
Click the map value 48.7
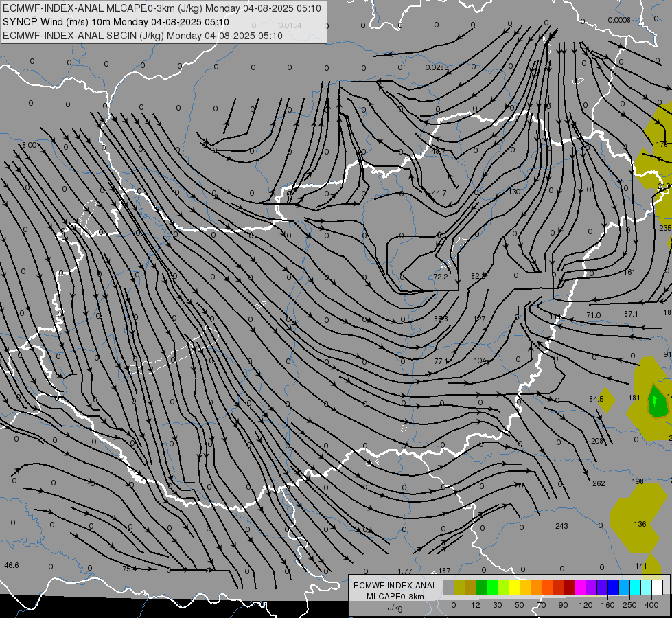pos(439,151)
